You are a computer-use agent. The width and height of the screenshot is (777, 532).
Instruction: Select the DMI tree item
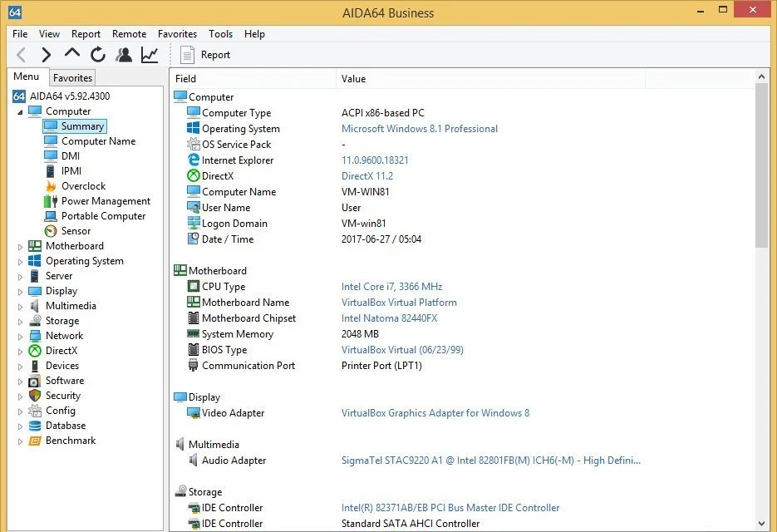tap(71, 155)
